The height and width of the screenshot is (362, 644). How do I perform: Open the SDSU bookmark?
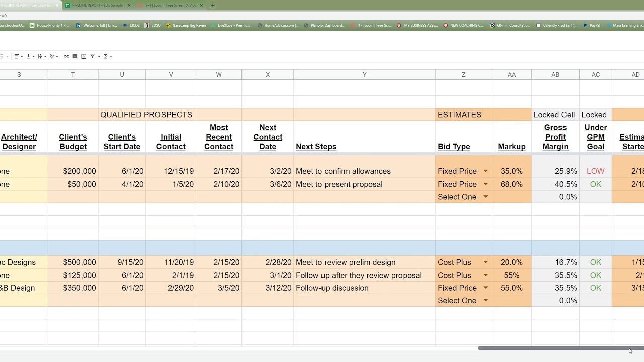point(153,25)
